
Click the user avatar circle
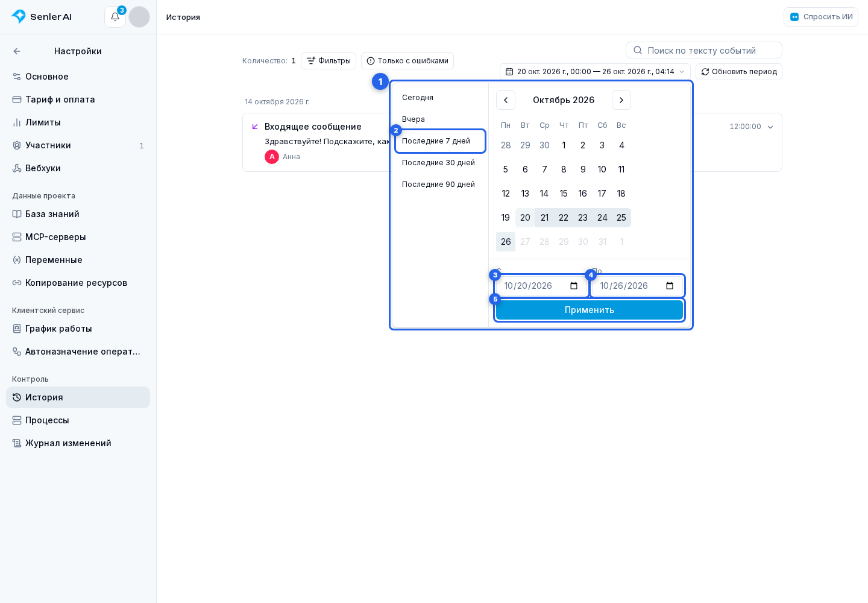[139, 17]
